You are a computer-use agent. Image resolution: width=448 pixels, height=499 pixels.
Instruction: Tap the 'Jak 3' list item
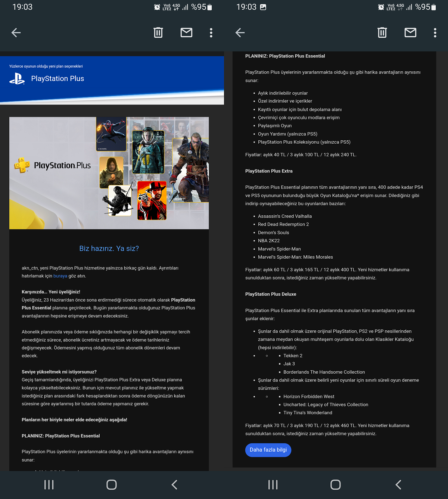[x=289, y=364]
